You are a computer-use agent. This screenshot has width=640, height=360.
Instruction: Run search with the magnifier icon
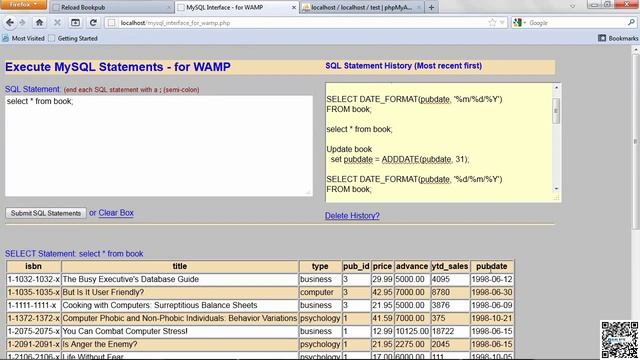tap(631, 23)
